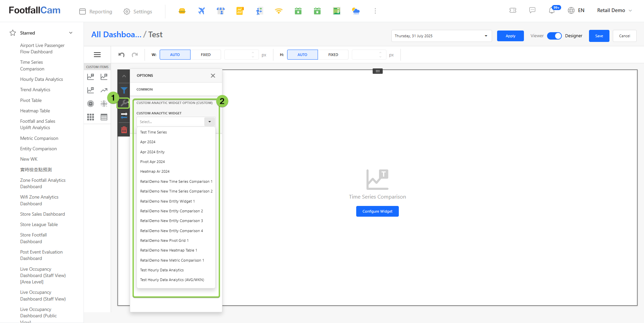Toggle the Viewer/Designer switch
644x323 pixels.
tap(554, 36)
